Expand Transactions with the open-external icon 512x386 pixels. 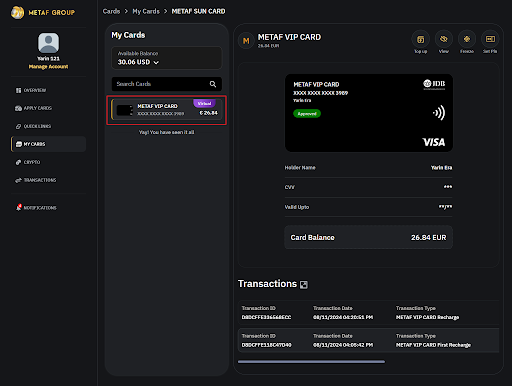[304, 284]
